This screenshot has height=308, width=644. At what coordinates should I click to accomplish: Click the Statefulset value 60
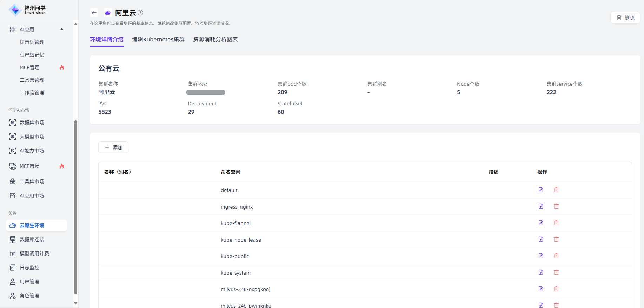click(281, 112)
